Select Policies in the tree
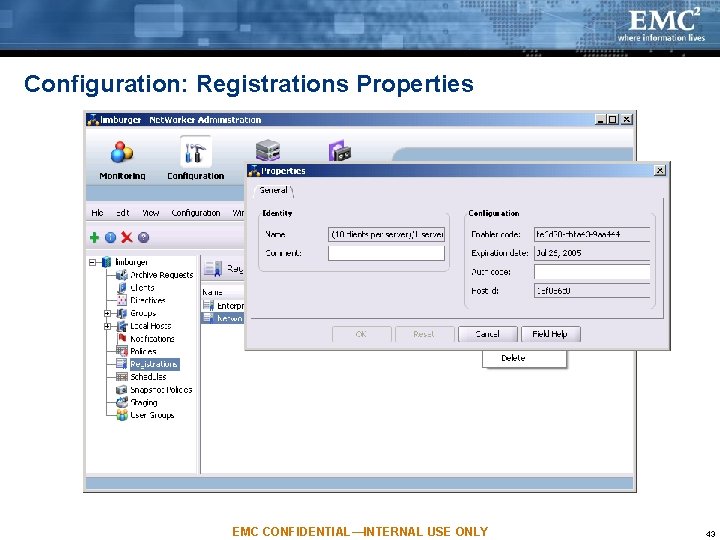 coord(143,351)
